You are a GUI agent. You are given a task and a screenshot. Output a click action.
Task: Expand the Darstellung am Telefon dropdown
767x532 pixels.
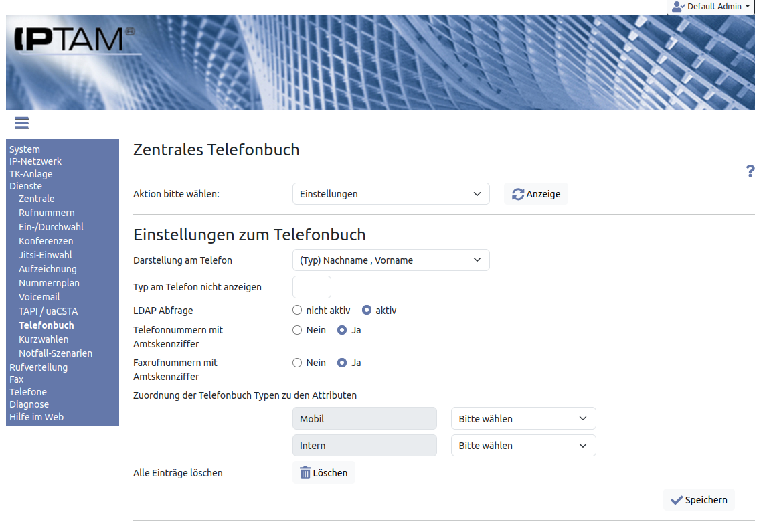(391, 260)
